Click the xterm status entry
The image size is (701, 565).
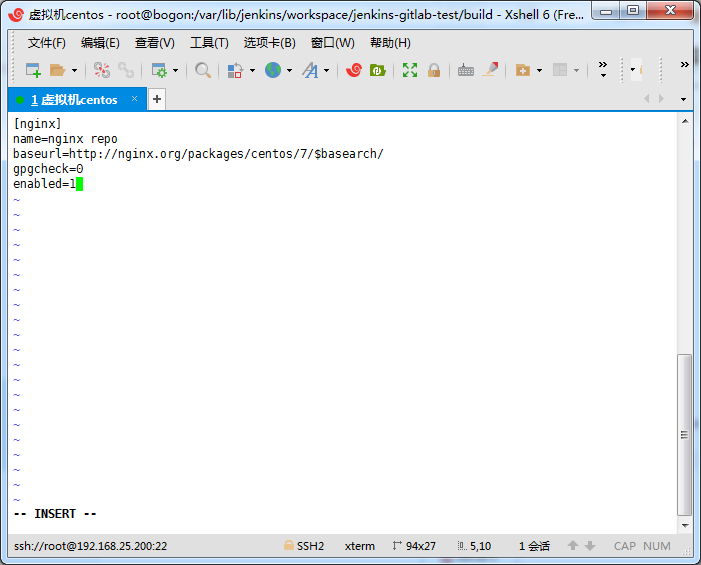tap(359, 546)
